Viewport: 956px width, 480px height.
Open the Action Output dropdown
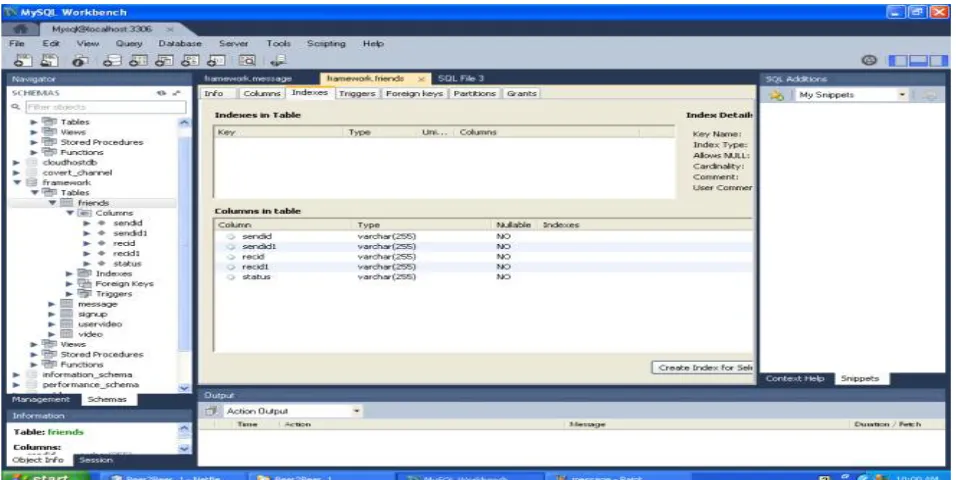click(x=357, y=411)
